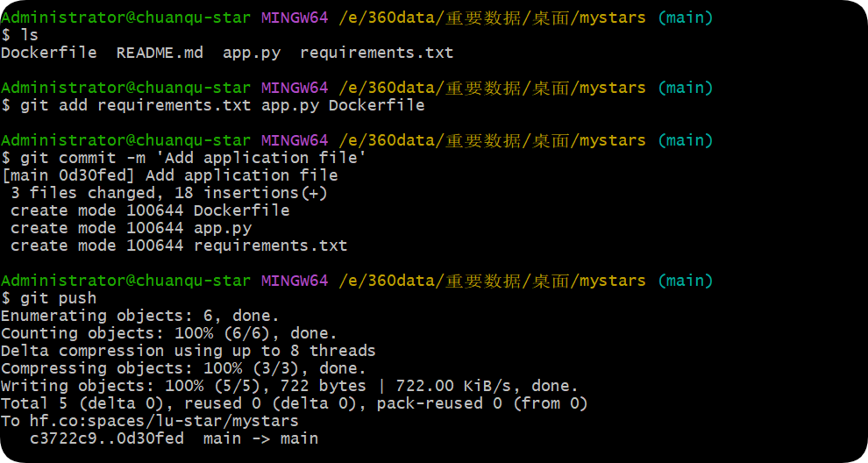This screenshot has height=463, width=868.
Task: Click the 'Counting objects: 100%' line
Action: click(169, 333)
